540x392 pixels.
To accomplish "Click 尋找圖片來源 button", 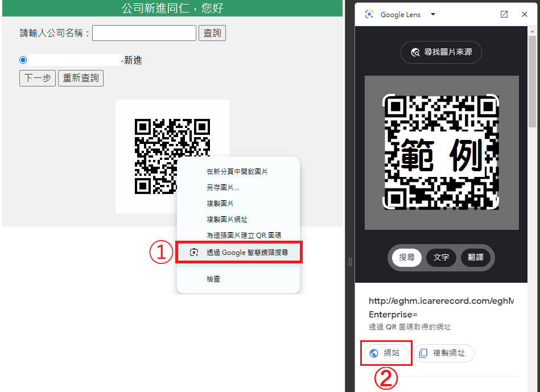I will pyautogui.click(x=441, y=52).
